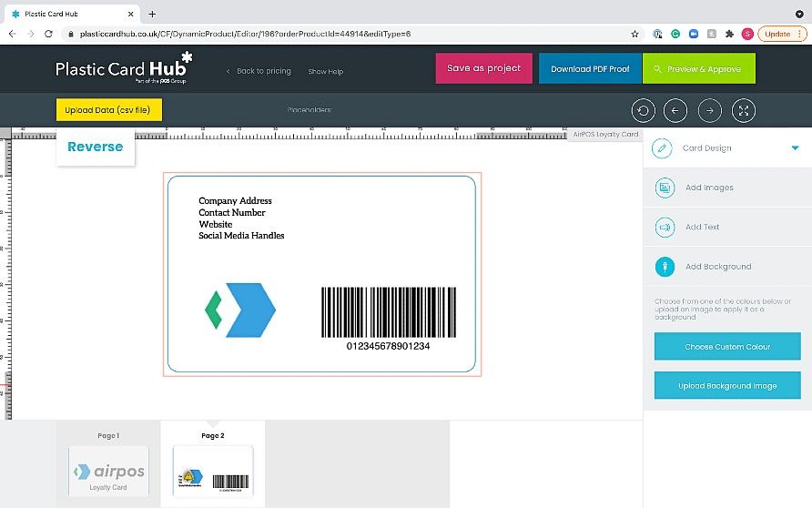Bookmark this page with star icon

click(x=634, y=34)
